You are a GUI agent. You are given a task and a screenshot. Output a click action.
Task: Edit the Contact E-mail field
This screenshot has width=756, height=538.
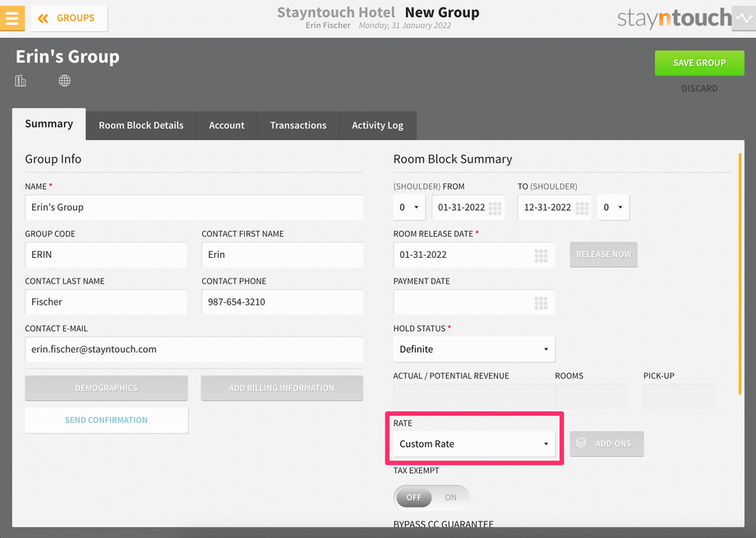(x=194, y=349)
